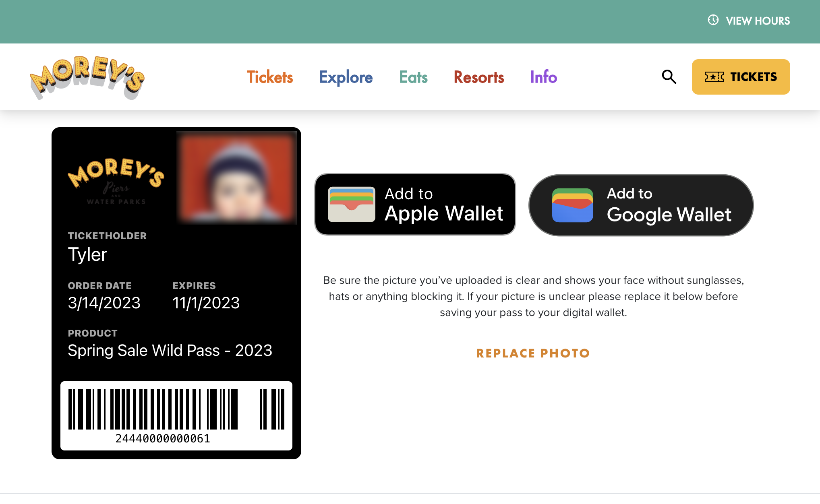Click VIEW HOURS in the top bar

[757, 21]
